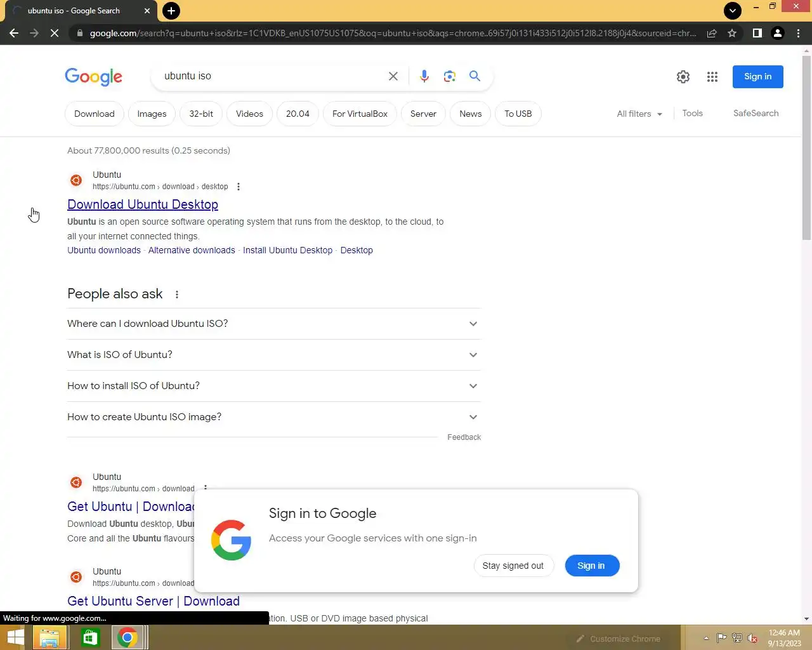This screenshot has width=812, height=650.
Task: Click the Sign in button in header
Action: 758,77
